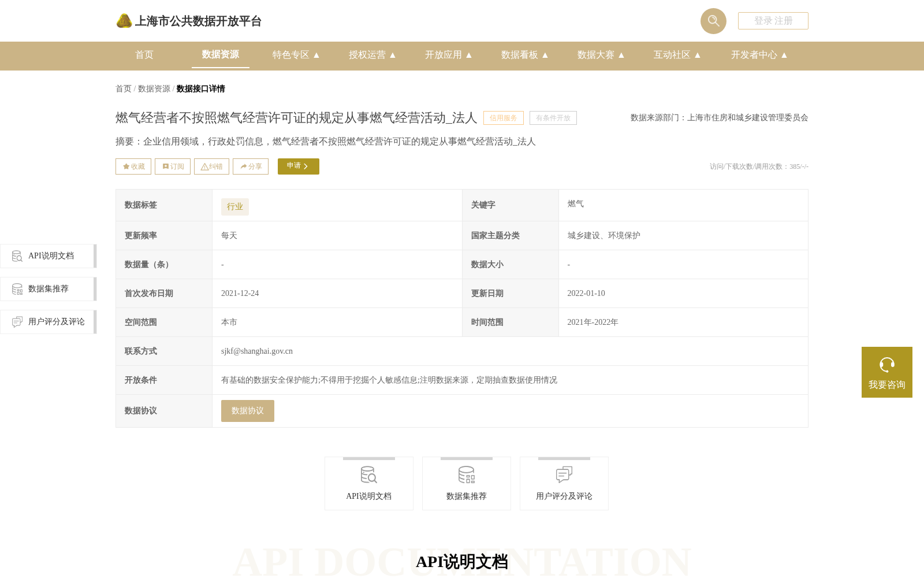
Task: Click the 城乡建设、环境保护 category value
Action: 603,236
